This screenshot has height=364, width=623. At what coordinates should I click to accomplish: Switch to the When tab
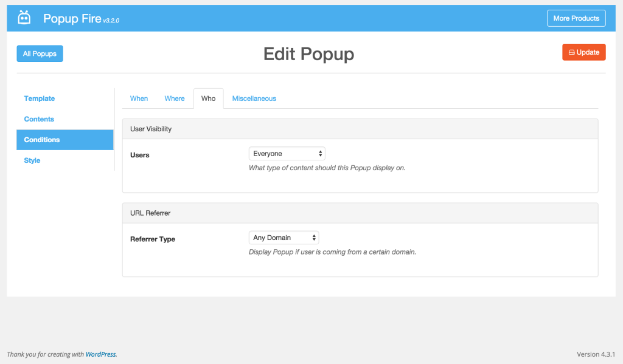pos(139,98)
